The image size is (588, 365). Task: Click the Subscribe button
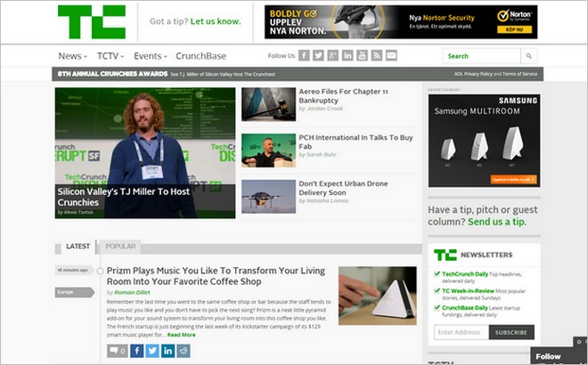[x=511, y=332]
